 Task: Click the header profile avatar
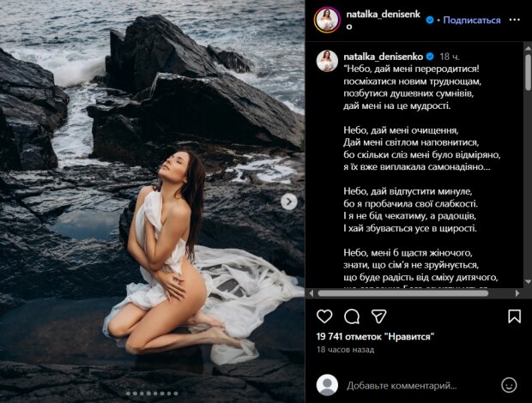point(326,20)
